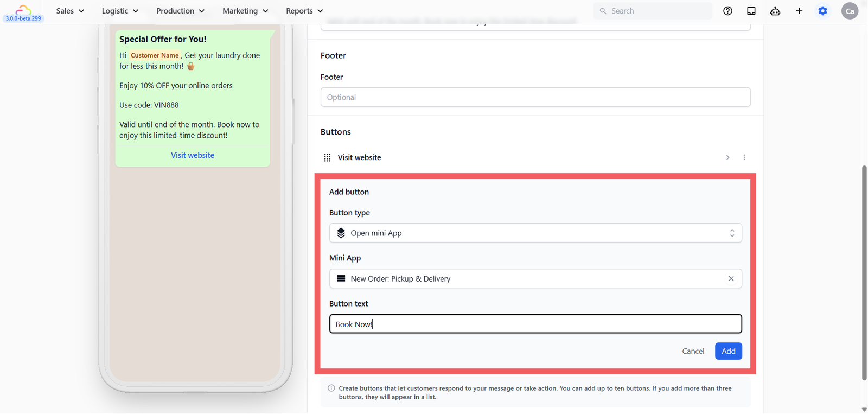This screenshot has width=868, height=414.
Task: Focus the Footer optional input field
Action: coord(535,97)
